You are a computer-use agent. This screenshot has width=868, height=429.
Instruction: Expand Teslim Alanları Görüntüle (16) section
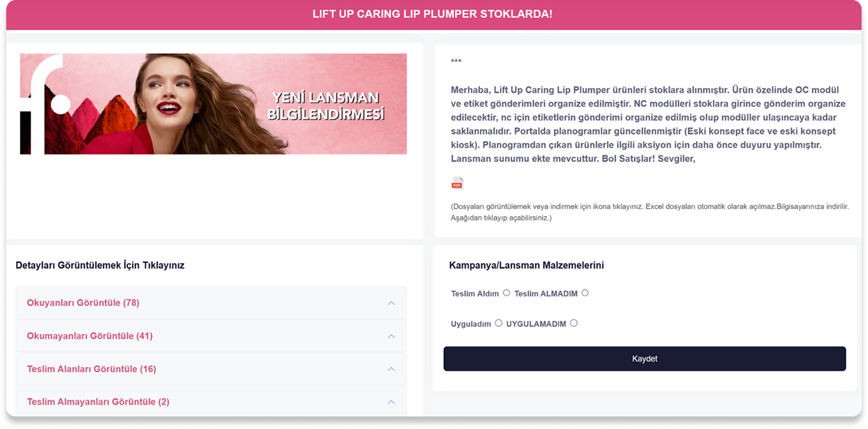click(211, 370)
